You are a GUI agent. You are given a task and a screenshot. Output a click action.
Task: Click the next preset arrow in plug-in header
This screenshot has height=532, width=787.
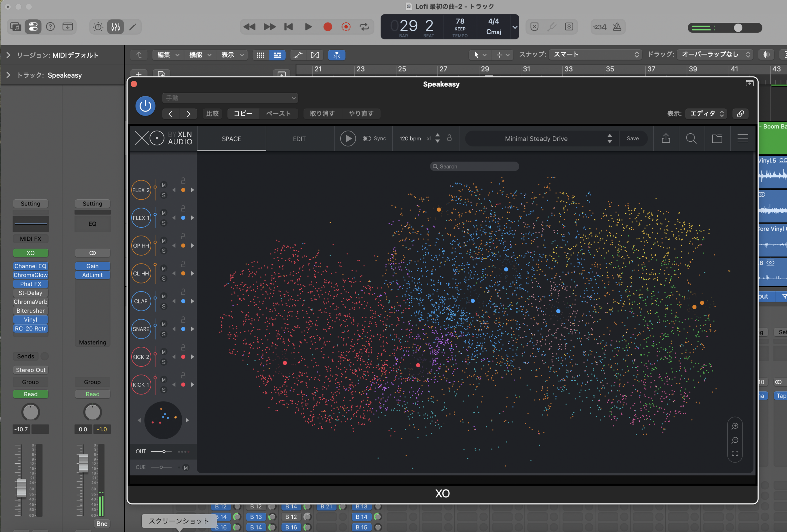tap(189, 114)
